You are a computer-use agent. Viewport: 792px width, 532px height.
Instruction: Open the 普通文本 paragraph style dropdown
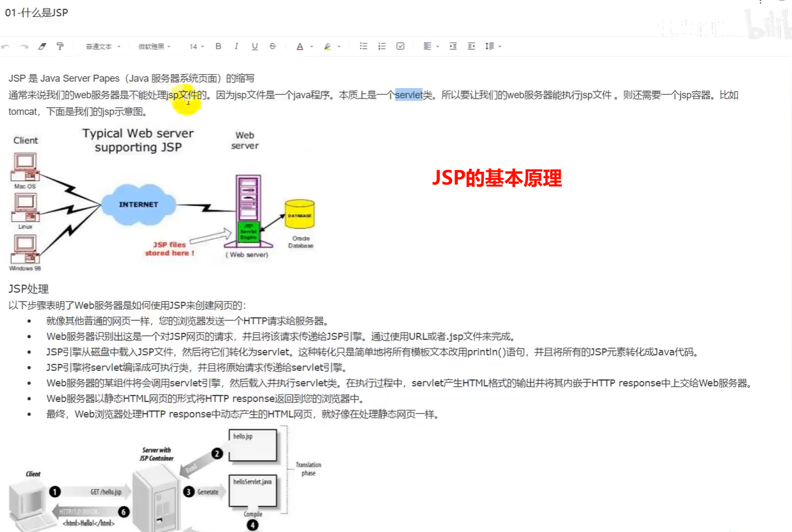pyautogui.click(x=103, y=46)
